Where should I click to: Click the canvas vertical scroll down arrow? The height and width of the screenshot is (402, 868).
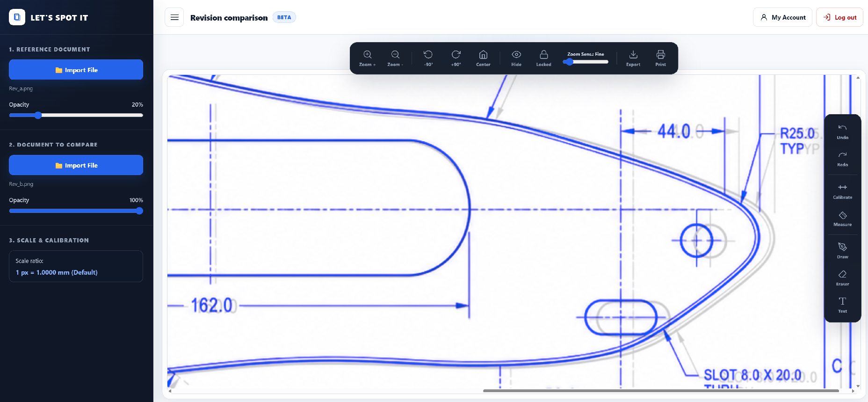click(858, 386)
